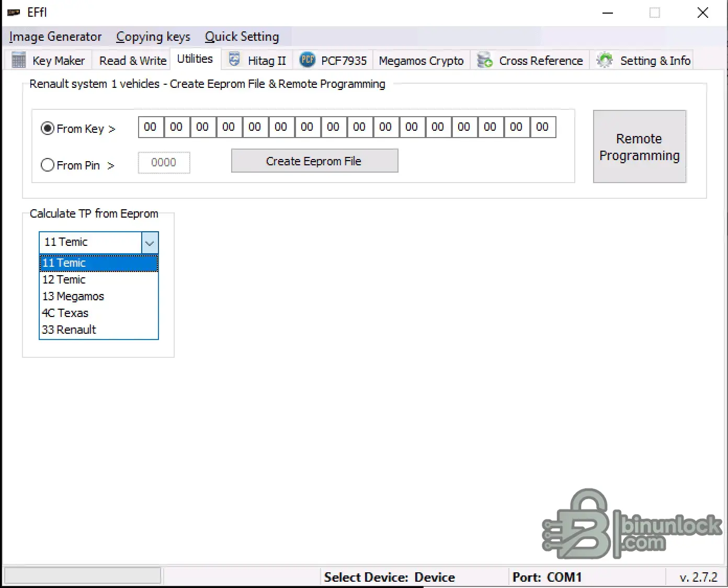The height and width of the screenshot is (588, 728).
Task: Open the Quick Setting menu
Action: click(x=242, y=37)
